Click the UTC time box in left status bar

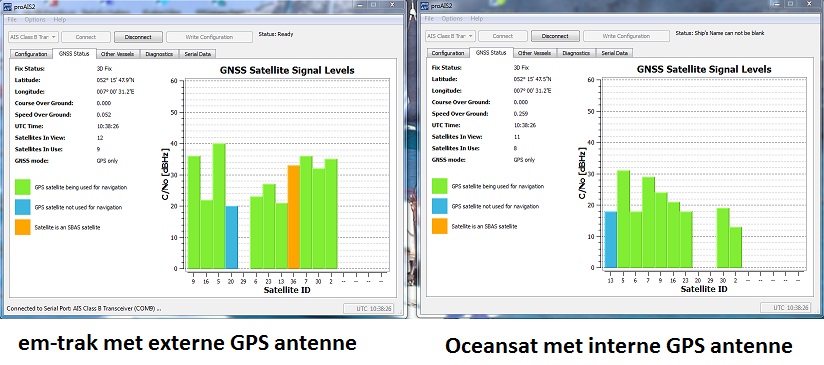point(367,309)
